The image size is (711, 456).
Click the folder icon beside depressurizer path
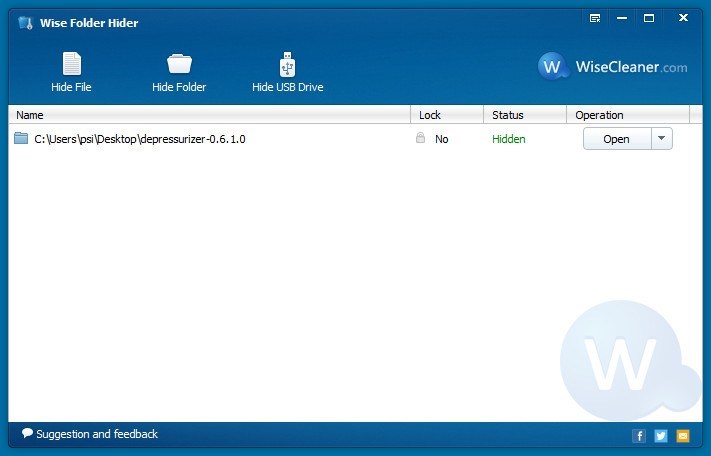(21, 138)
